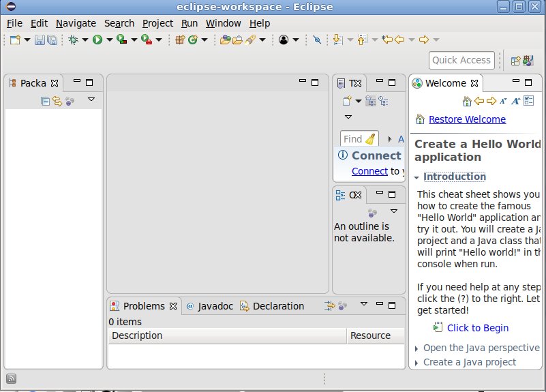Screen dimensions: 546x392
Task: Click the user profile circle icon
Action: [284, 40]
